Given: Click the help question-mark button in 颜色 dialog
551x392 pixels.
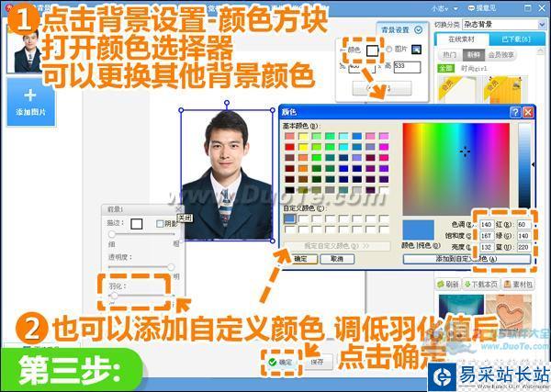Looking at the screenshot, I should 515,112.
